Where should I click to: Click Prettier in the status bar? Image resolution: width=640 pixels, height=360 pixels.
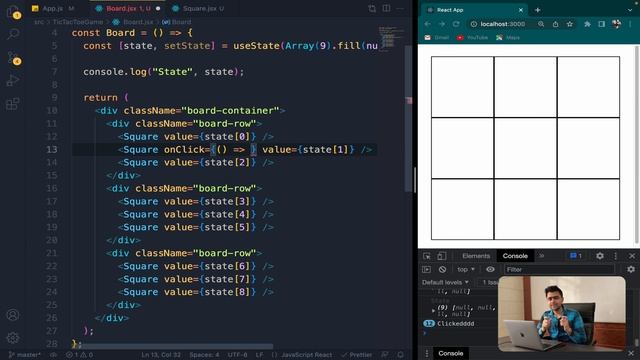(356, 355)
